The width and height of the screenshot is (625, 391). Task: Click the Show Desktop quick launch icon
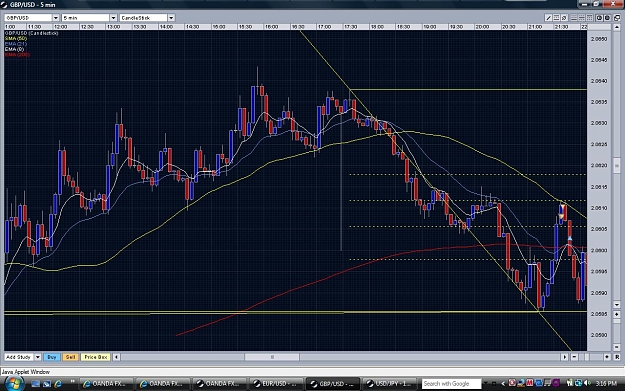click(x=35, y=384)
